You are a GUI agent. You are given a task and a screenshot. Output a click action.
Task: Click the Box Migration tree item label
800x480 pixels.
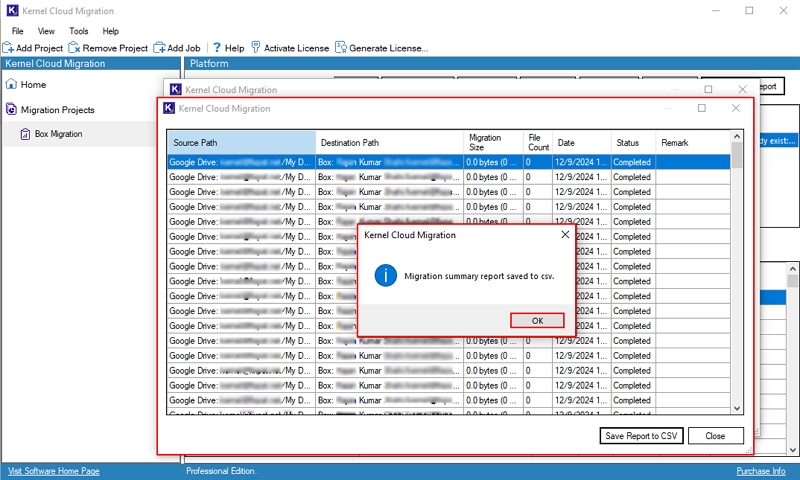pyautogui.click(x=58, y=134)
